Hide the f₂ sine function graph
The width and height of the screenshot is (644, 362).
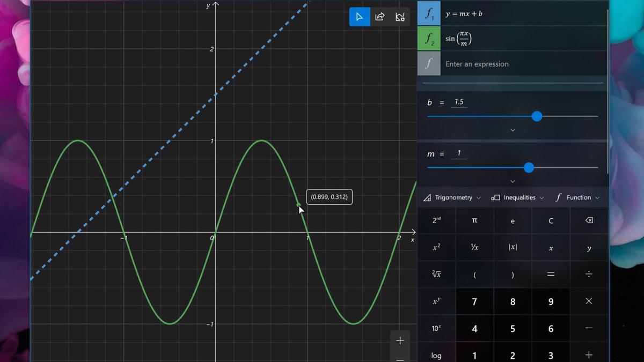pos(429,38)
